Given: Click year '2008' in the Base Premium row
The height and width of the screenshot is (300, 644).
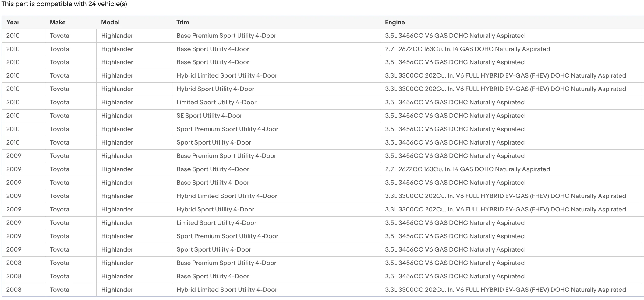Looking at the screenshot, I should [x=14, y=263].
